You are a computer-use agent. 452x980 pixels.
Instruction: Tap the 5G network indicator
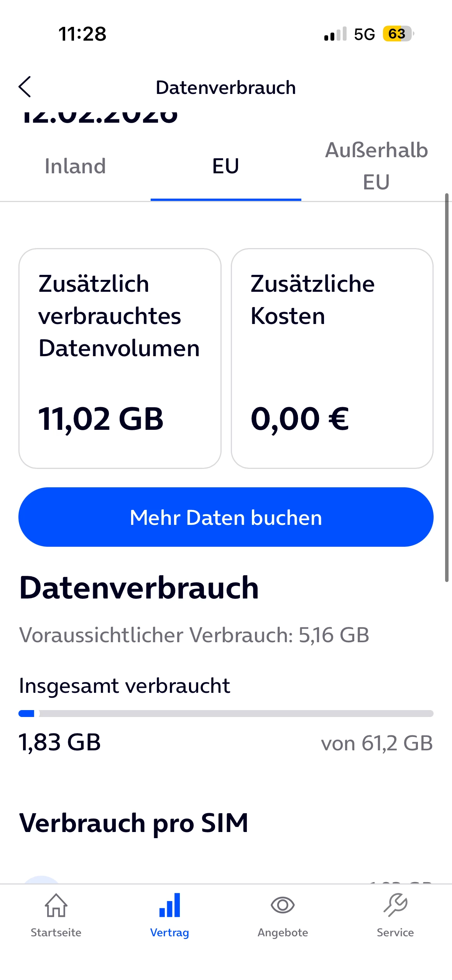click(x=364, y=35)
